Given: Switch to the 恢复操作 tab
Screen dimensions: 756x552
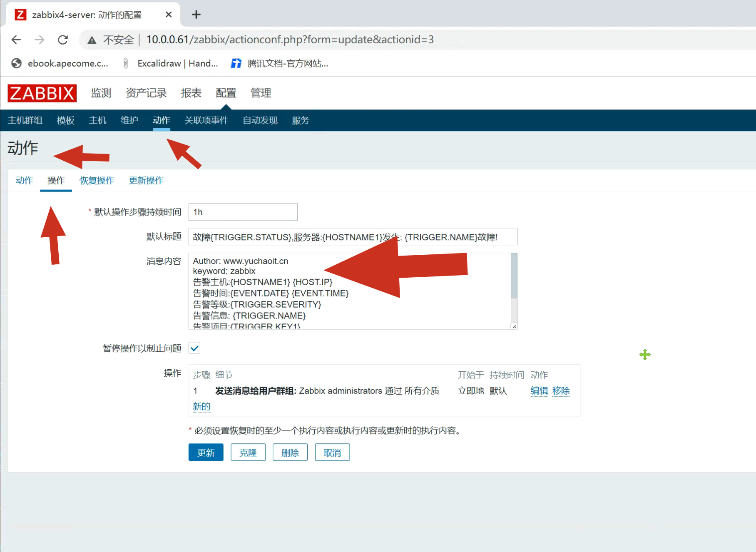Looking at the screenshot, I should 97,180.
